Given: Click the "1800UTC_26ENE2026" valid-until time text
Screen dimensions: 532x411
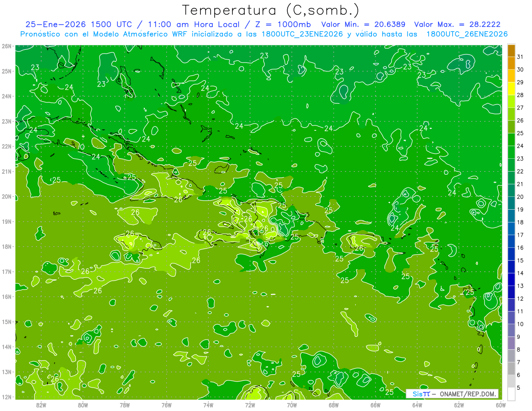Looking at the screenshot, I should click(x=467, y=34).
